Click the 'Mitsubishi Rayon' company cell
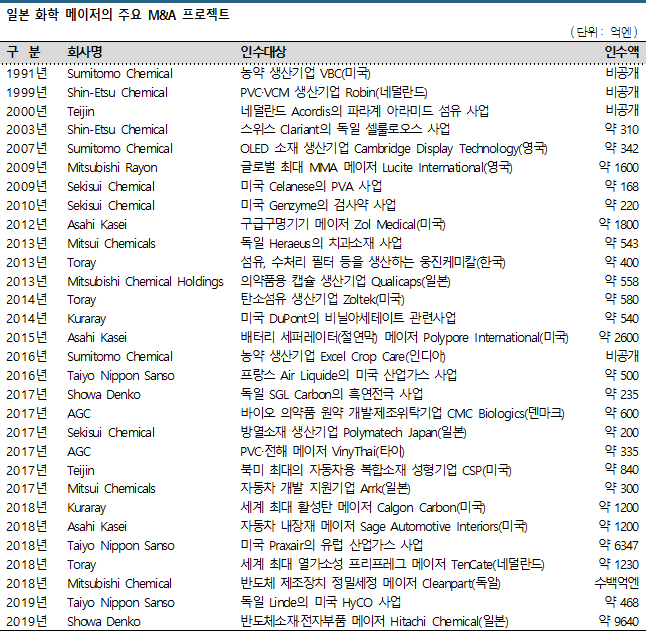 tap(112, 167)
